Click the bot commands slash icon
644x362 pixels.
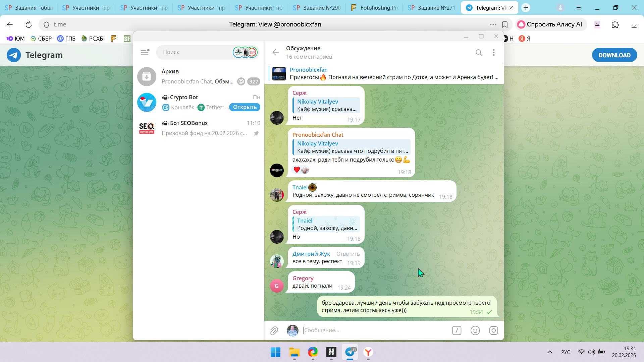click(457, 330)
